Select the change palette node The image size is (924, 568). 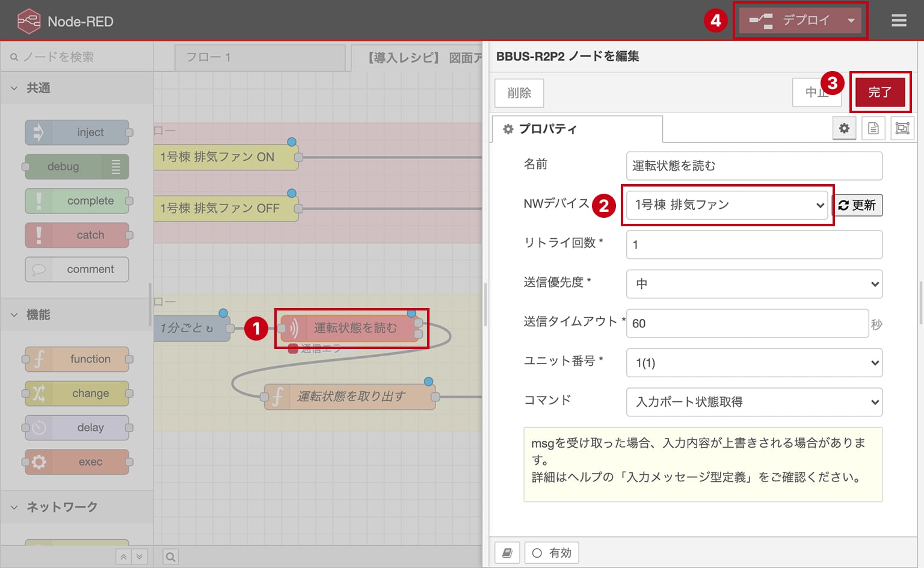(77, 394)
